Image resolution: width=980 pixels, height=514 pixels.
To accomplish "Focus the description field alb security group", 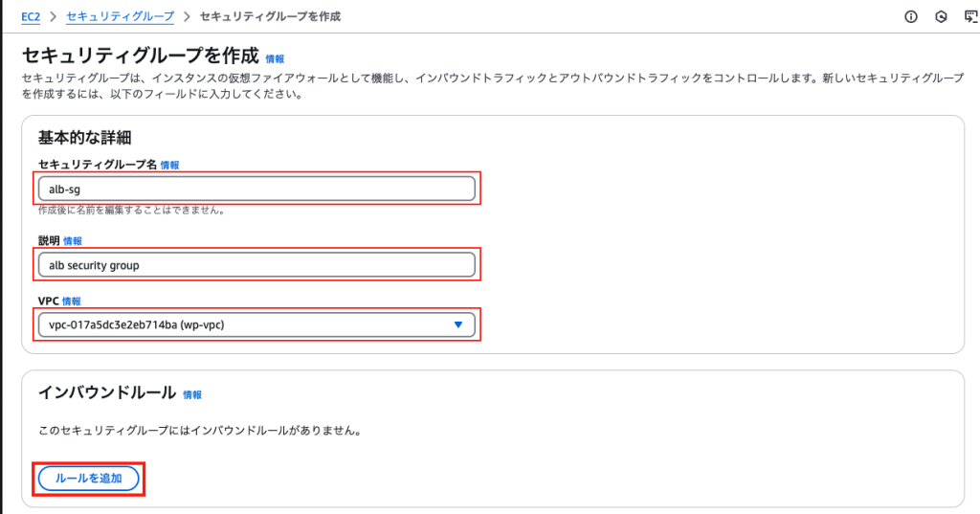I will point(256,265).
